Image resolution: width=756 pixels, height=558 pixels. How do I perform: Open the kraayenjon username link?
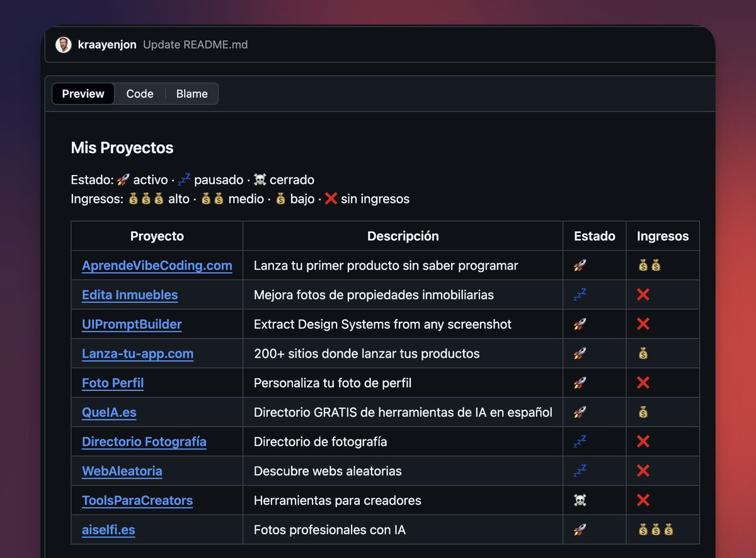pos(107,45)
